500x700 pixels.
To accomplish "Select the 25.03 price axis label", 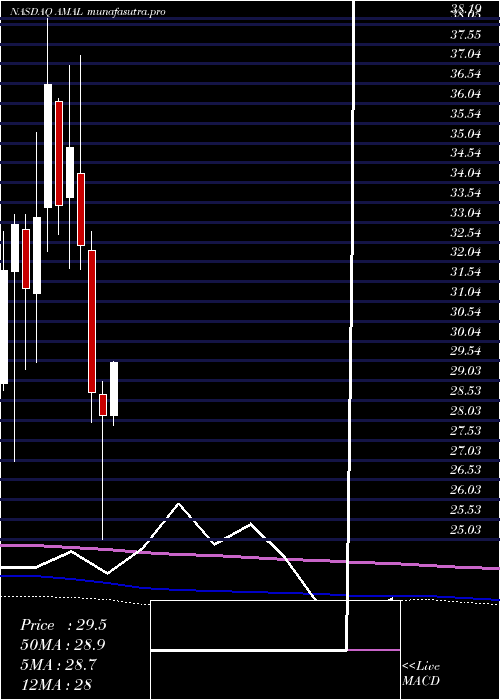I will [466, 529].
